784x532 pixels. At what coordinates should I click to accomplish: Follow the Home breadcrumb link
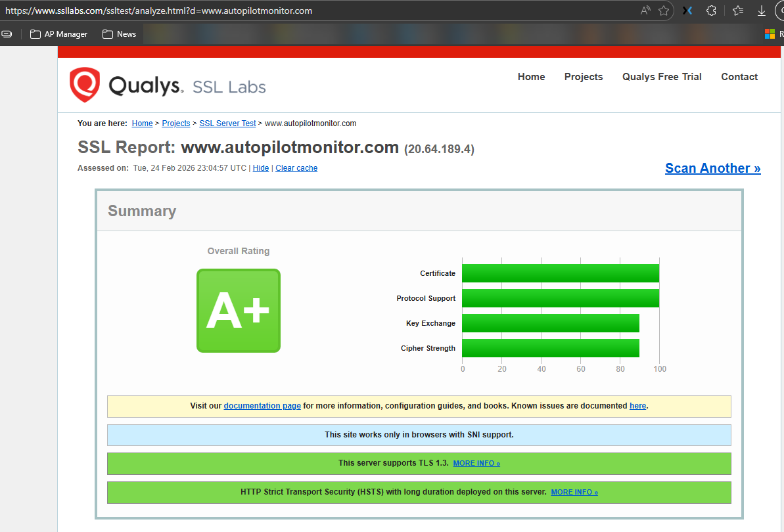coord(142,123)
